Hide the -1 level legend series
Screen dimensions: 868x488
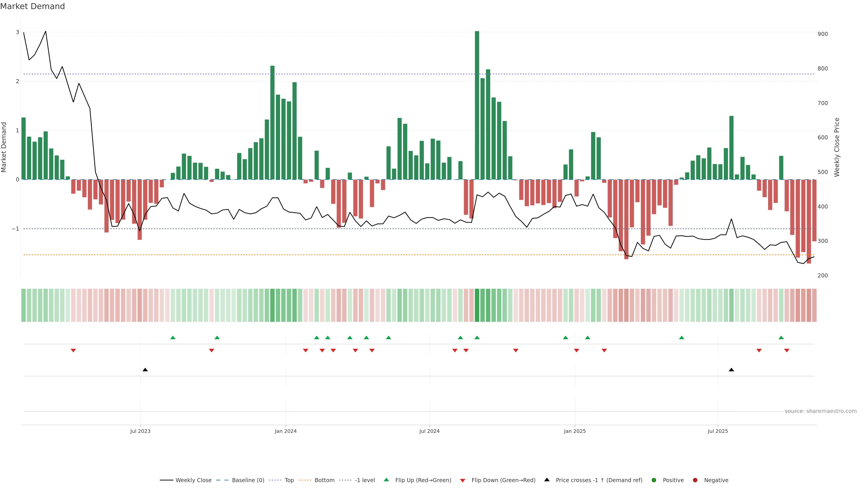click(x=365, y=480)
